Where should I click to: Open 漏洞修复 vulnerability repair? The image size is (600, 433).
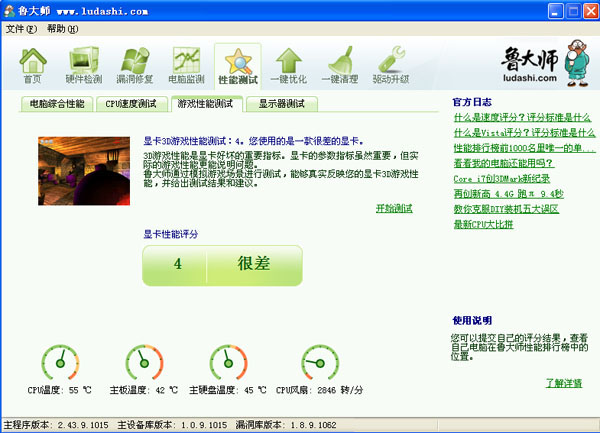135,66
